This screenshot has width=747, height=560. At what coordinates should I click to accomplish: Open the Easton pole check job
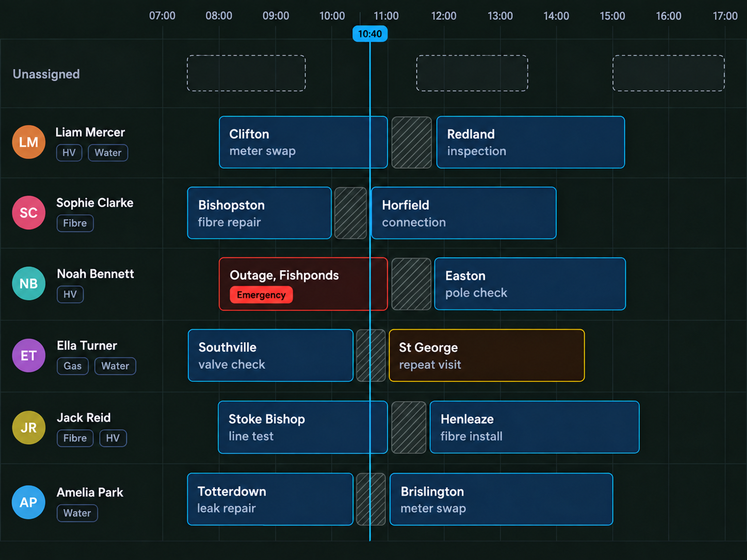[530, 284]
